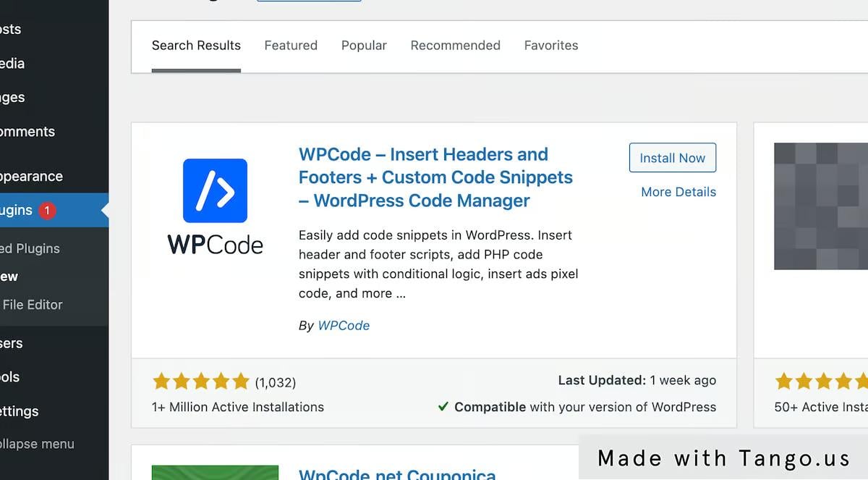
Task: Open the Media sidebar menu
Action: (x=12, y=64)
